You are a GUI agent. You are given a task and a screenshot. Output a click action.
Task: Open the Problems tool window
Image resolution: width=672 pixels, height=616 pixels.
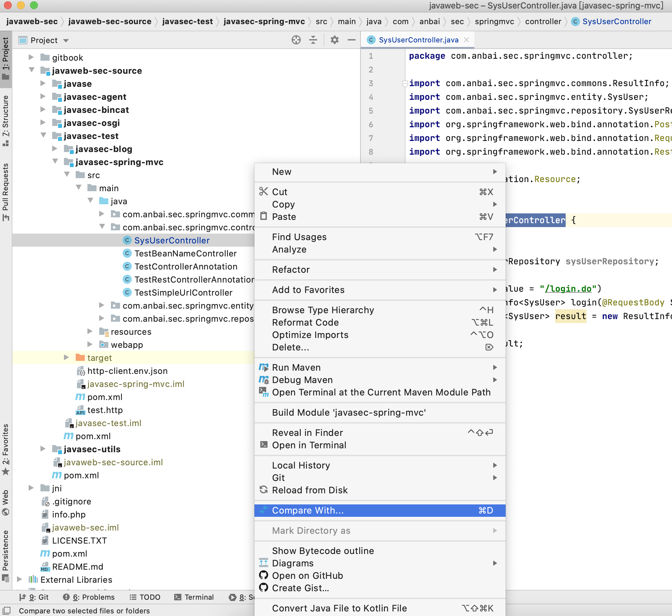(x=89, y=597)
